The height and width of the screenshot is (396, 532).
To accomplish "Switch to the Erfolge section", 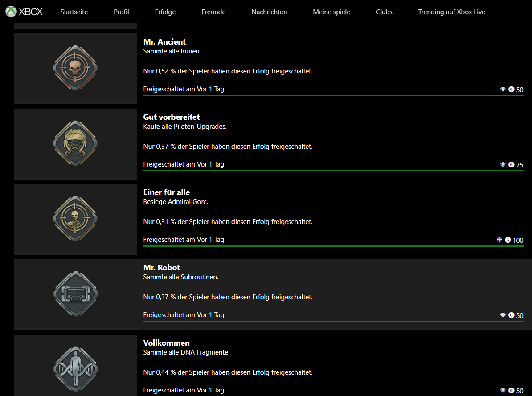I will (x=165, y=12).
